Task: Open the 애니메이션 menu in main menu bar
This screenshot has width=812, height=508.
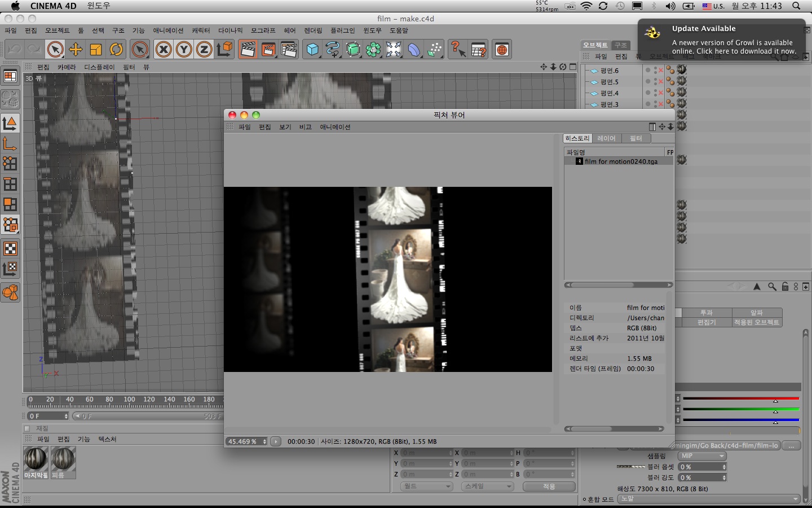Action: coord(168,30)
